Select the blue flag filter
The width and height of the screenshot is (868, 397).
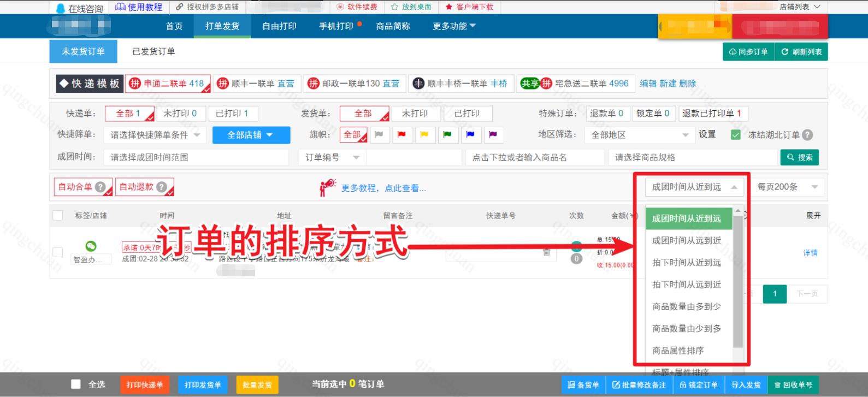pyautogui.click(x=470, y=135)
